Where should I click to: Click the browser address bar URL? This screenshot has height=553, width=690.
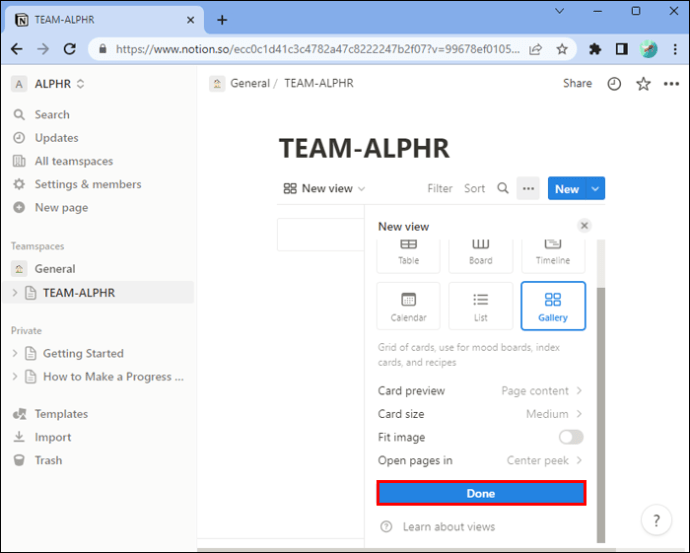(317, 49)
